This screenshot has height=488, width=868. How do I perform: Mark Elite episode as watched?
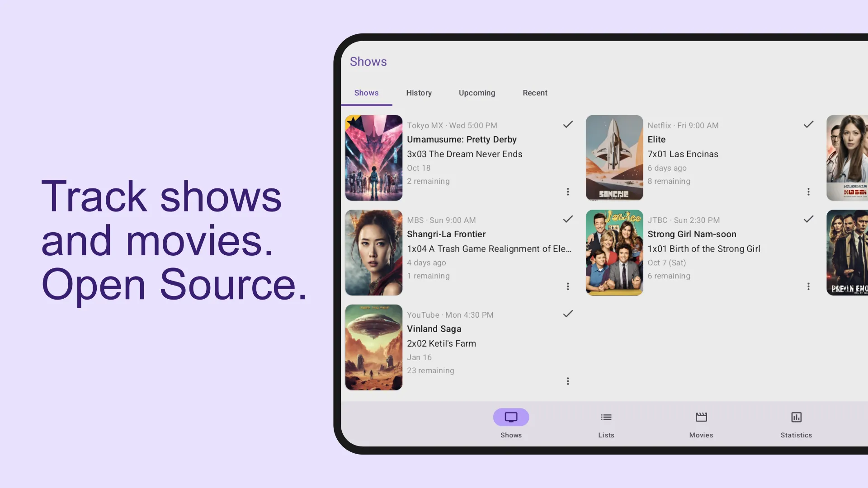point(808,124)
